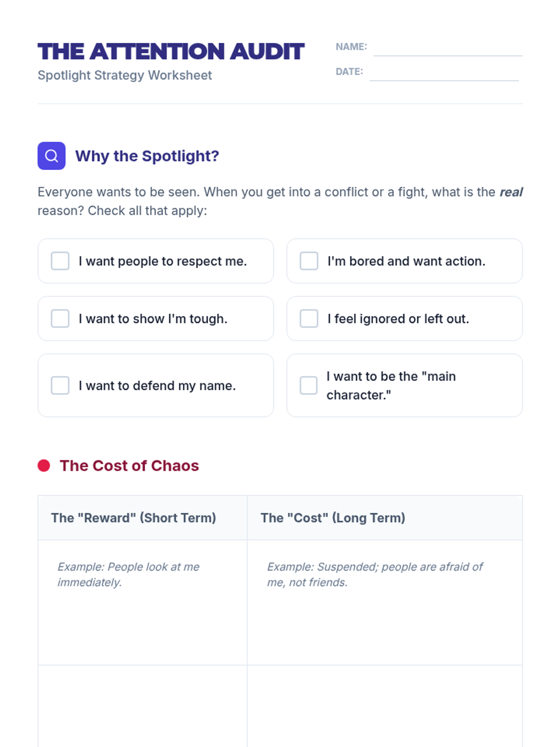Click the "Cost" (Long Term) column header
This screenshot has width=560, height=747.
pyautogui.click(x=333, y=518)
